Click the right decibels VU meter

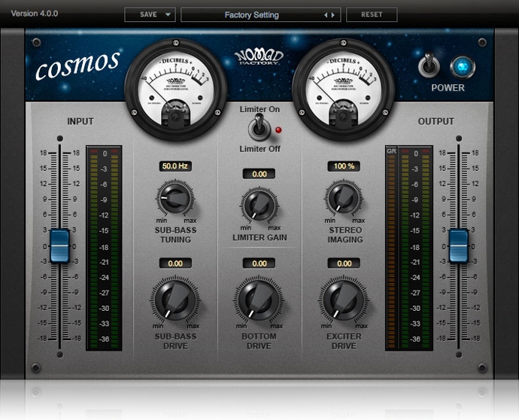click(343, 89)
